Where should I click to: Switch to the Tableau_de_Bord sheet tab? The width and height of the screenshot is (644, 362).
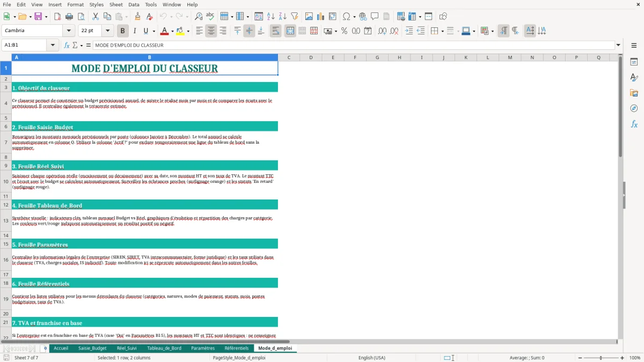point(164,348)
